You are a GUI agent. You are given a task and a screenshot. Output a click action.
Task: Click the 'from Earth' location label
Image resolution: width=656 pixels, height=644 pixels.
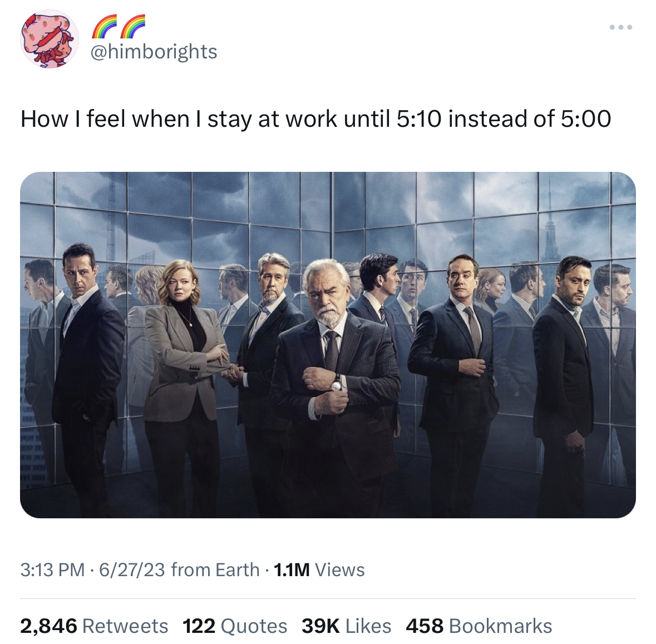coord(215,570)
